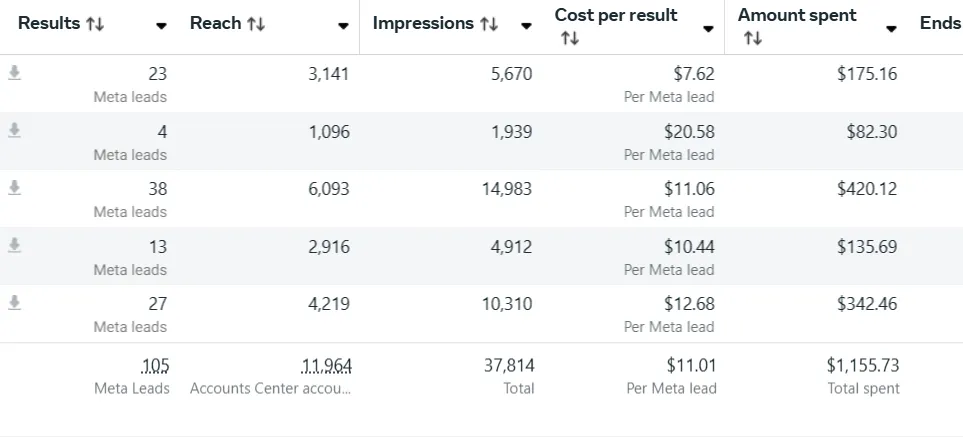Click the 11,964 total reach value
The height and width of the screenshot is (437, 963).
click(x=326, y=366)
